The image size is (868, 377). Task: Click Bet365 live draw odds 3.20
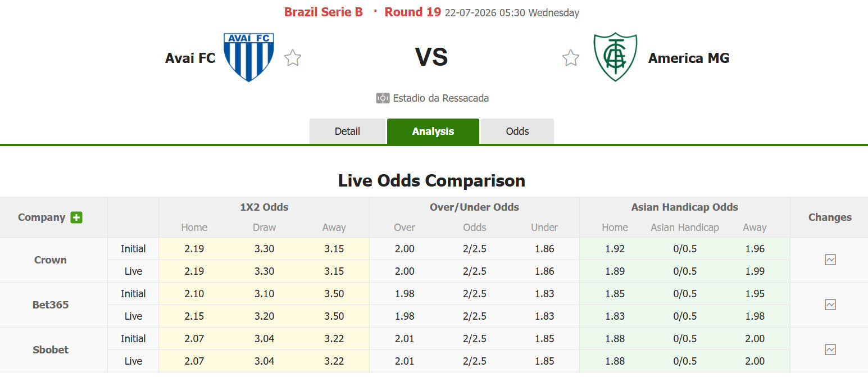click(264, 316)
